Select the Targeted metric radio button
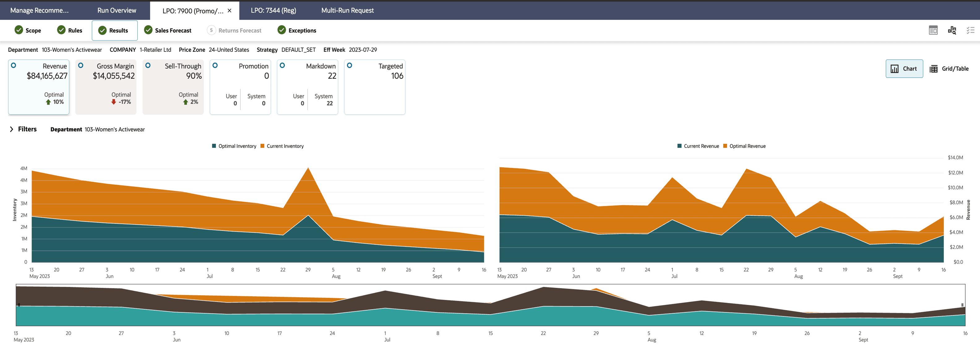980x357 pixels. tap(349, 65)
